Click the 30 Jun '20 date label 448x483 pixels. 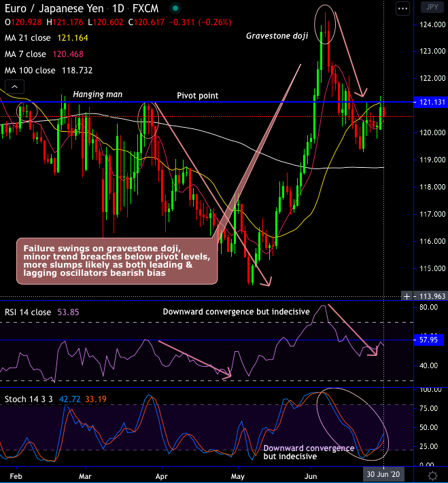tap(383, 474)
